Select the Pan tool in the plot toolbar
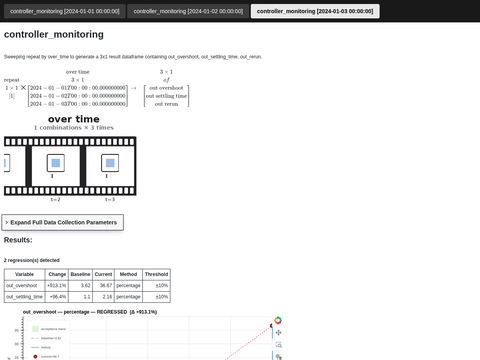 [279, 333]
